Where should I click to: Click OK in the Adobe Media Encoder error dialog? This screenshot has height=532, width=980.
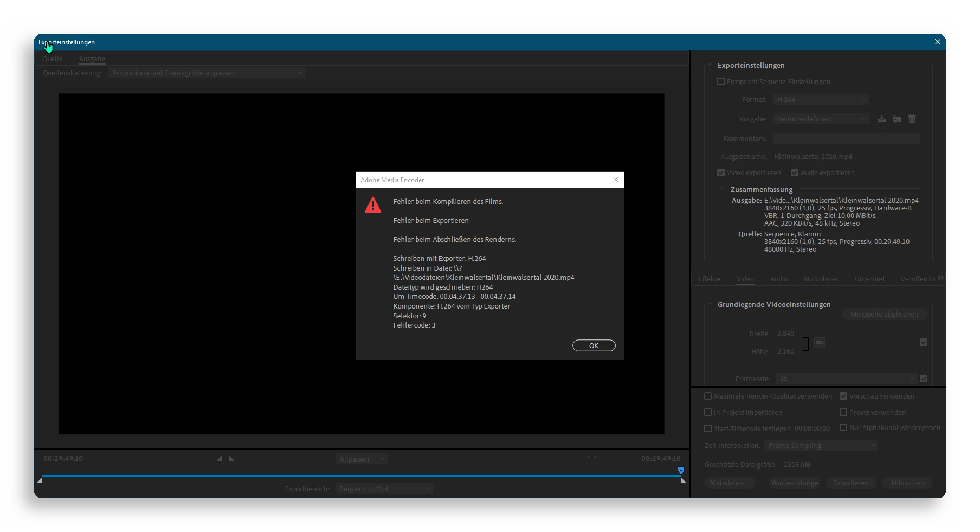(x=594, y=345)
